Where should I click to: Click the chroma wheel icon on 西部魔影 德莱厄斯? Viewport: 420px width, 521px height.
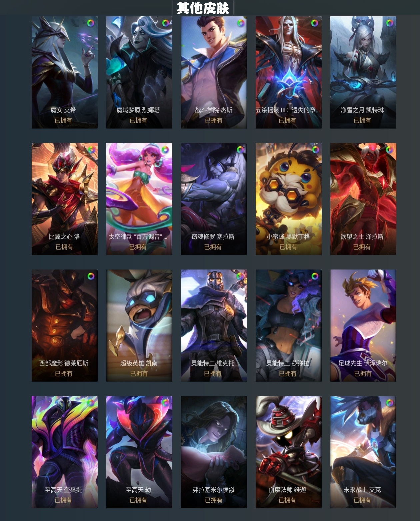(x=91, y=276)
